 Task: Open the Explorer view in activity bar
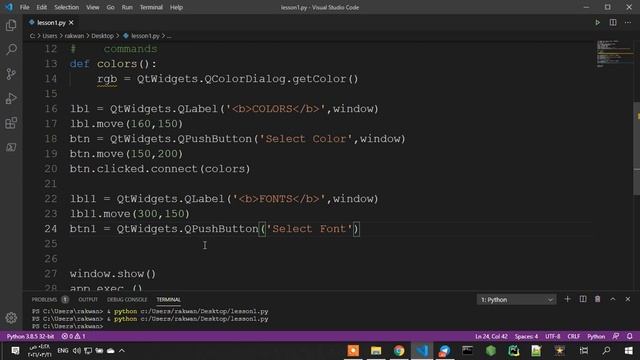point(11,25)
